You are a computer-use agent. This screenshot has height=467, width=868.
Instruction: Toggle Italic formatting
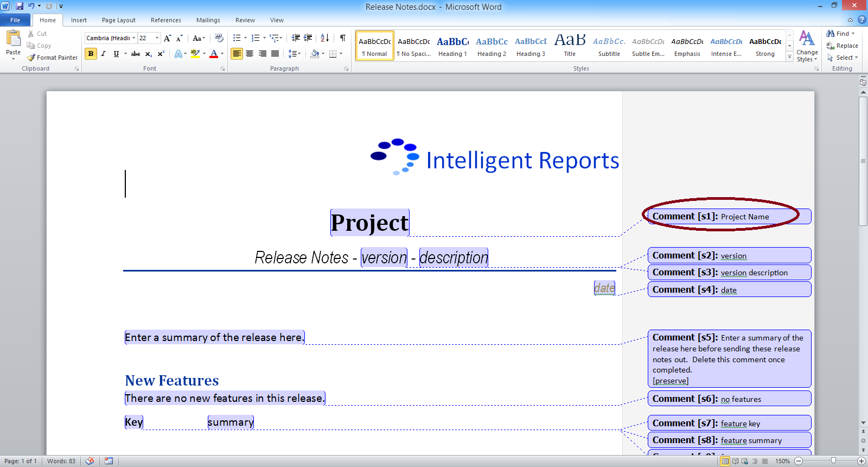pyautogui.click(x=103, y=54)
